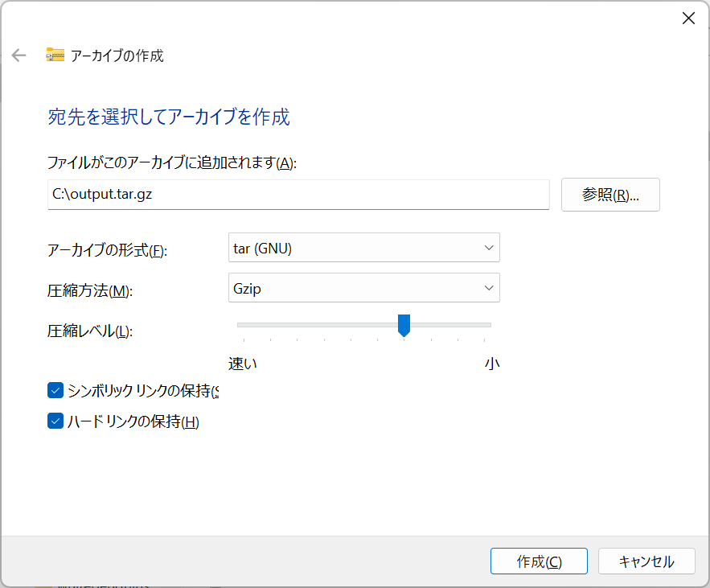This screenshot has width=710, height=588.
Task: Click the 作成(C) create button
Action: (x=539, y=561)
